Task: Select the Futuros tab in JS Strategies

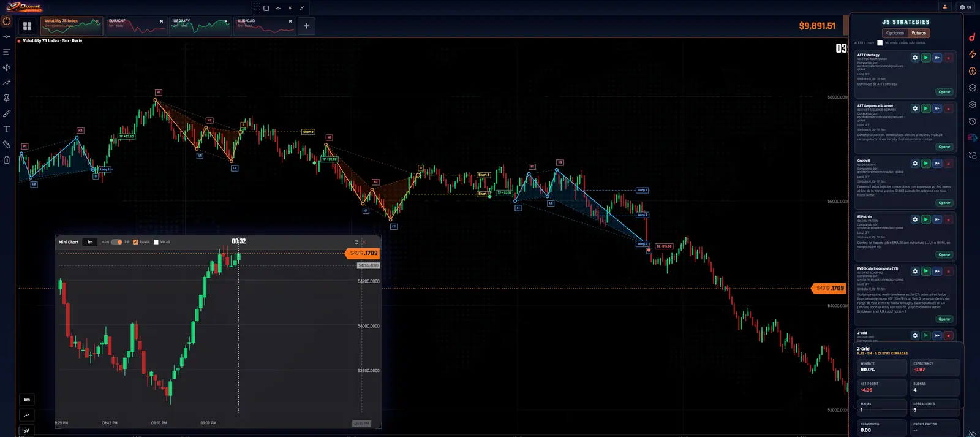Action: pyautogui.click(x=919, y=33)
